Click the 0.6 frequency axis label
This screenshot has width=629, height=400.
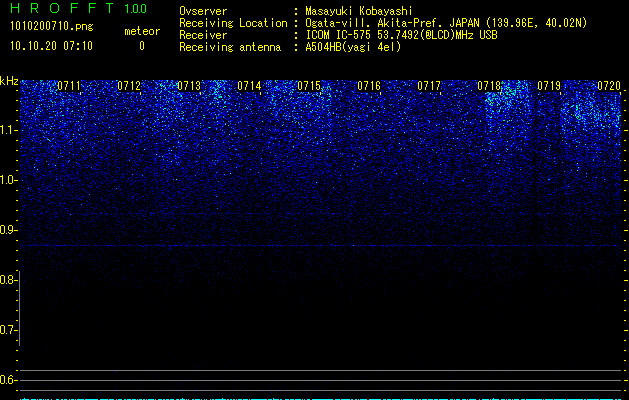[9, 380]
